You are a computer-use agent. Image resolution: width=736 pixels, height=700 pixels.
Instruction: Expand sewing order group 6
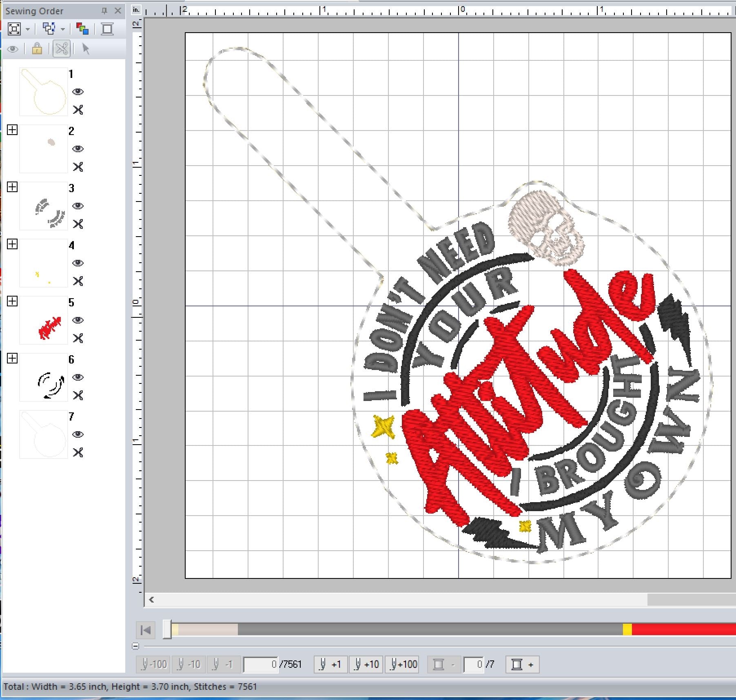click(12, 359)
